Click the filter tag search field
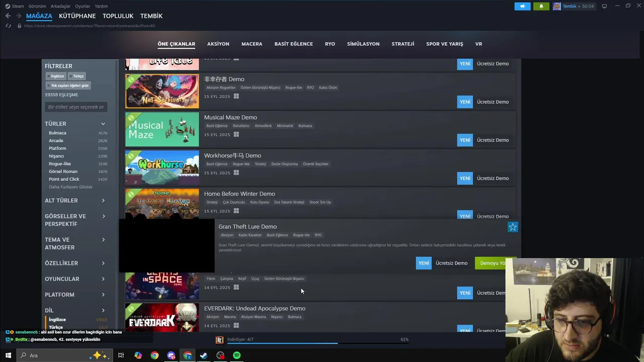The height and width of the screenshot is (362, 644). [76, 107]
